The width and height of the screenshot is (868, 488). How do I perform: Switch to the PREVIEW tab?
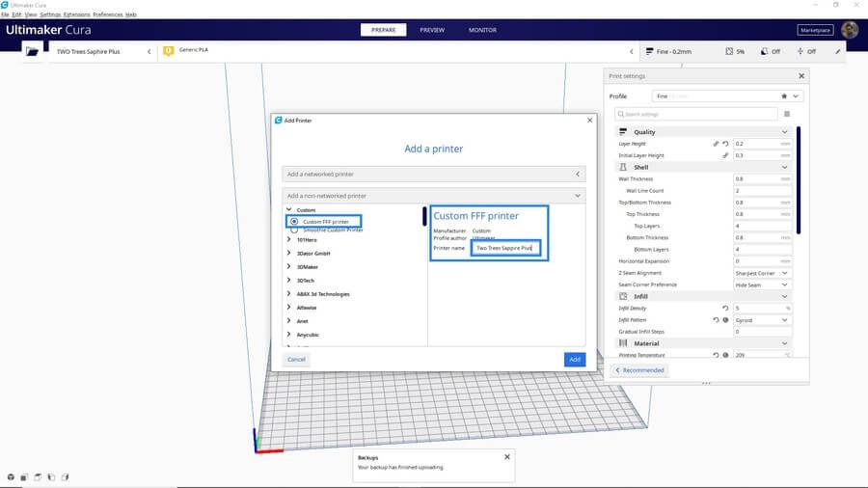pos(432,30)
